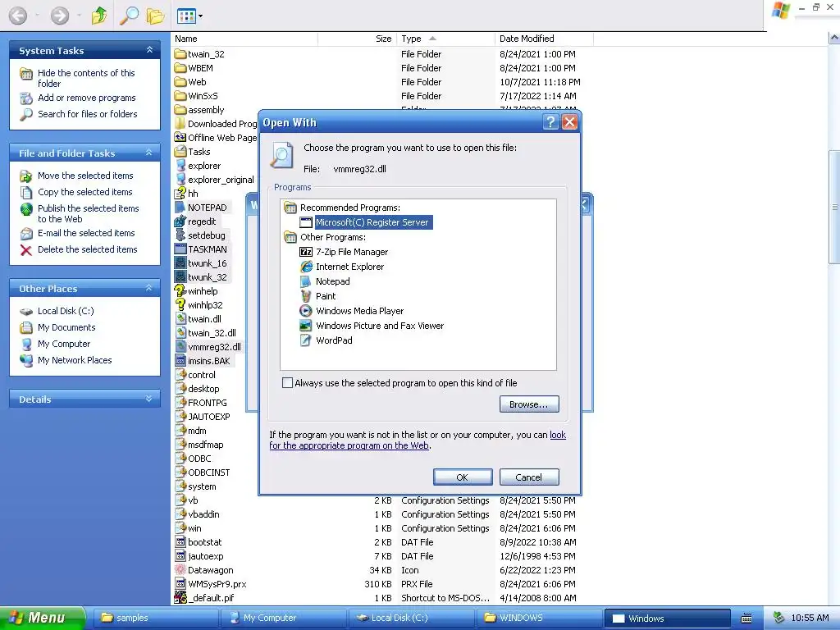Screen dimensions: 840x630
Task: Go up one folder level icon
Action: pyautogui.click(x=99, y=16)
